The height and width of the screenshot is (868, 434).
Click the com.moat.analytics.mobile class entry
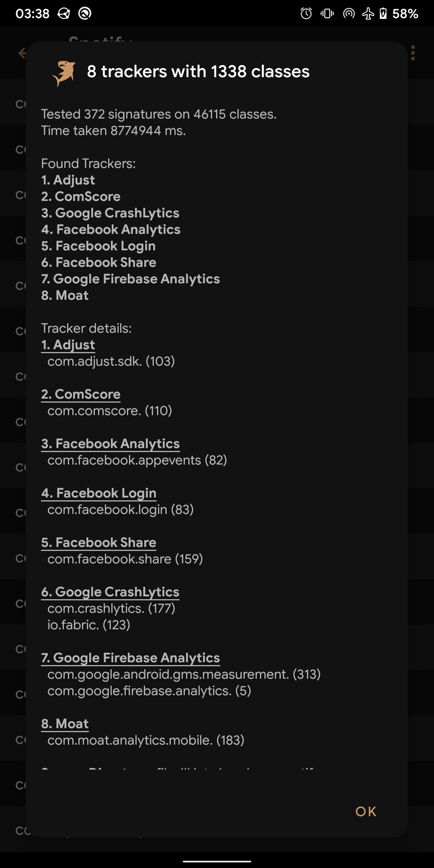[145, 740]
